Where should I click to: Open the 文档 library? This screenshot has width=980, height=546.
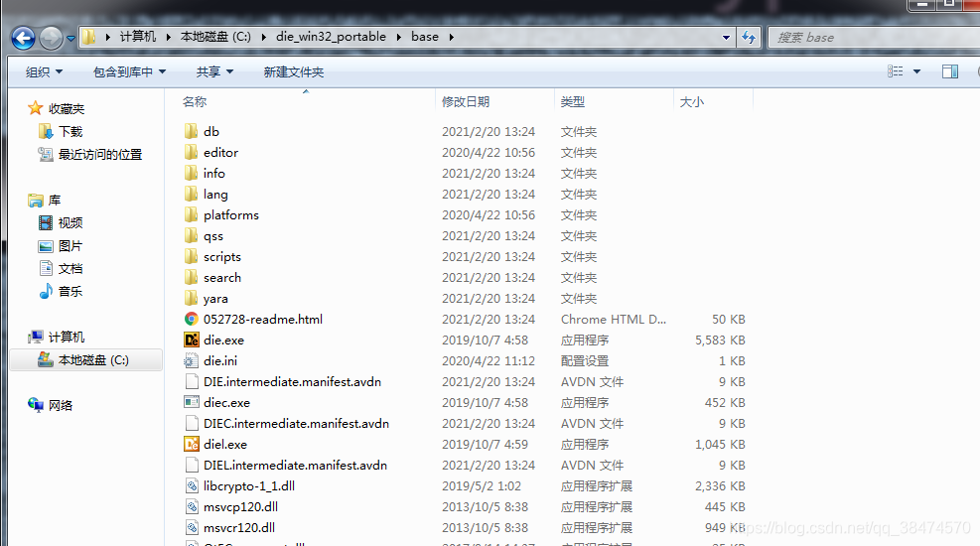pos(70,268)
